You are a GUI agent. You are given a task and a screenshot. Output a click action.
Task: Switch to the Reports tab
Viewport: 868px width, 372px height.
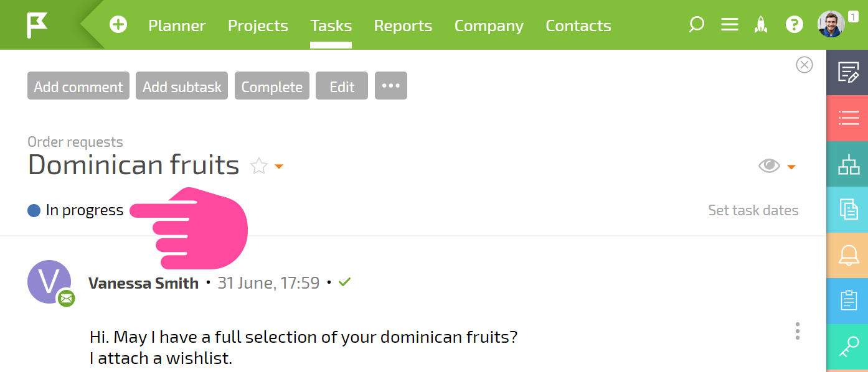coord(403,26)
